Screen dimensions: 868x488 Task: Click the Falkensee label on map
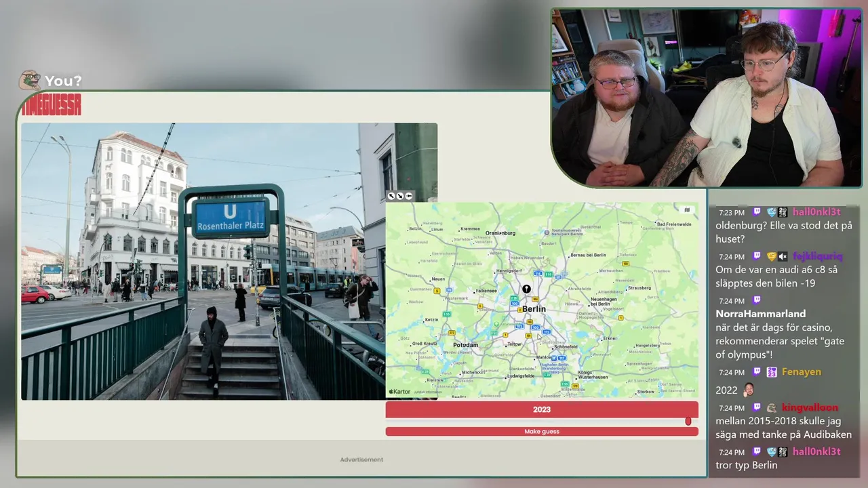[x=486, y=291]
